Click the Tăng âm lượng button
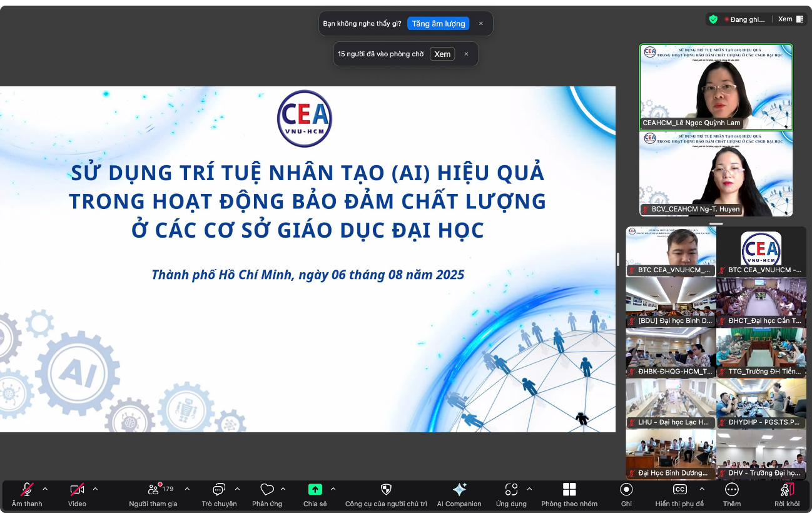The height and width of the screenshot is (513, 812). pyautogui.click(x=439, y=24)
